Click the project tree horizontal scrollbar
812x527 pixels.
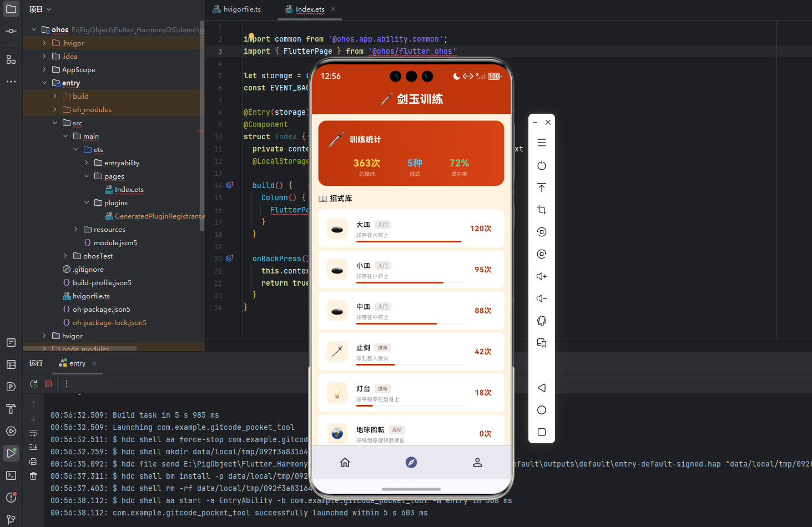(80, 348)
